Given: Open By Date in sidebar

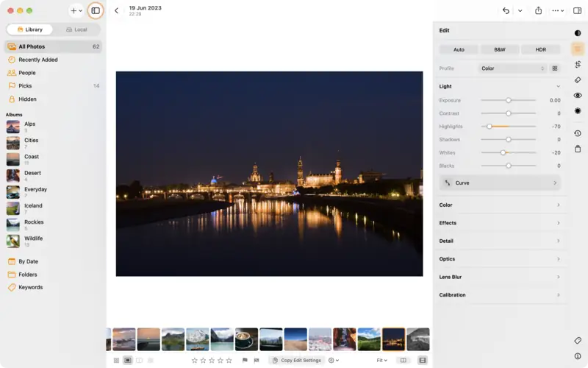Looking at the screenshot, I should click(x=53, y=261).
